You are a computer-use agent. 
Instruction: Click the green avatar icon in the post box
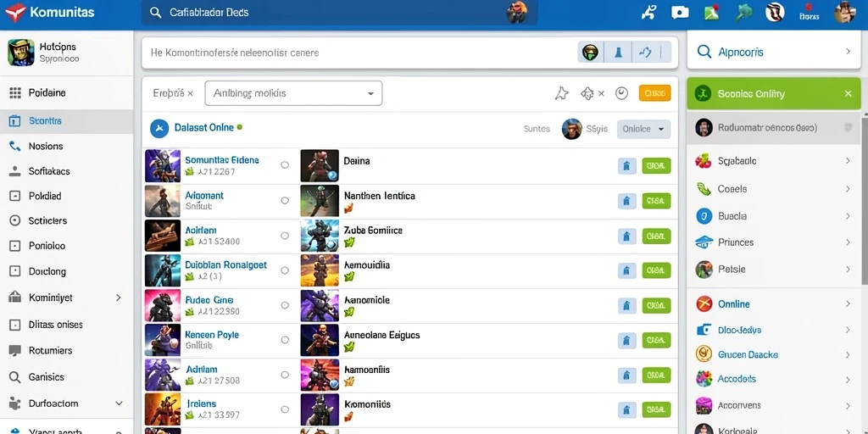tap(591, 53)
